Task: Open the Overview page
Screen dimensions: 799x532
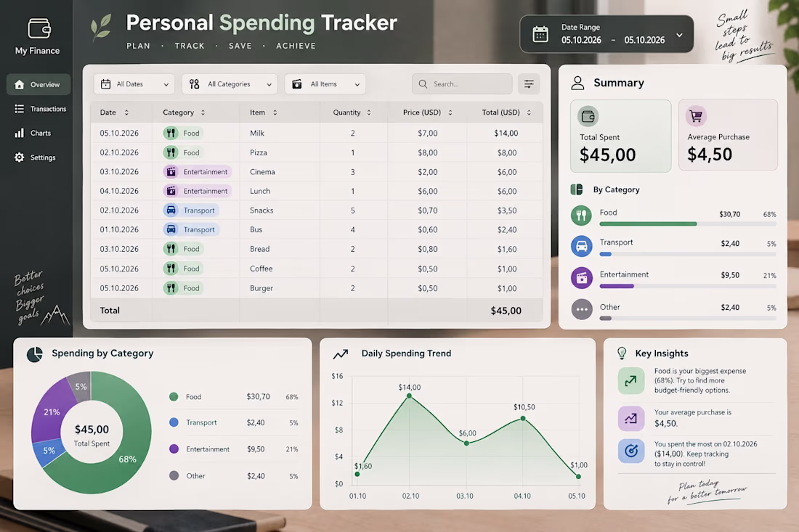Action: (x=38, y=84)
